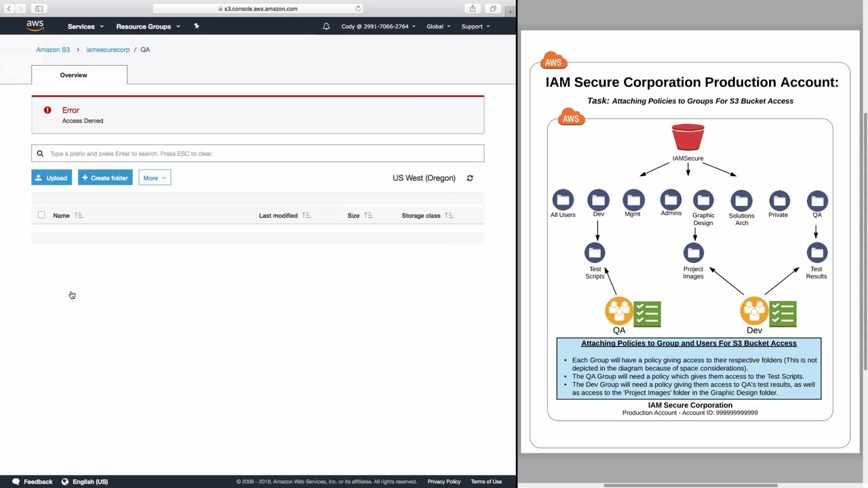Click the diagram window vertical scrollbar
This screenshot has height=488, width=868.
(x=865, y=241)
